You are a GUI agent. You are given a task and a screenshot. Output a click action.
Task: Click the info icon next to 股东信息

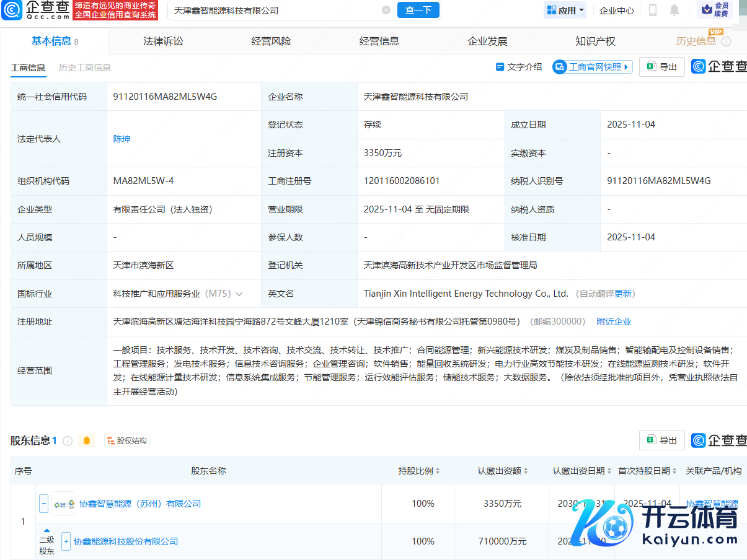pos(68,440)
